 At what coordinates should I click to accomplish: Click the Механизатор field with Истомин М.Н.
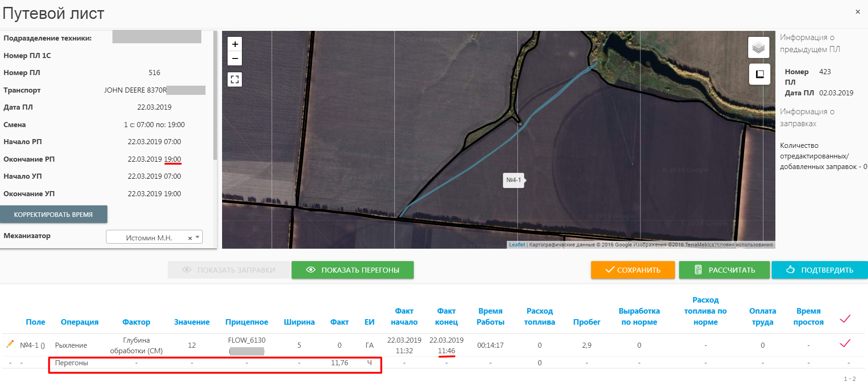pos(154,237)
